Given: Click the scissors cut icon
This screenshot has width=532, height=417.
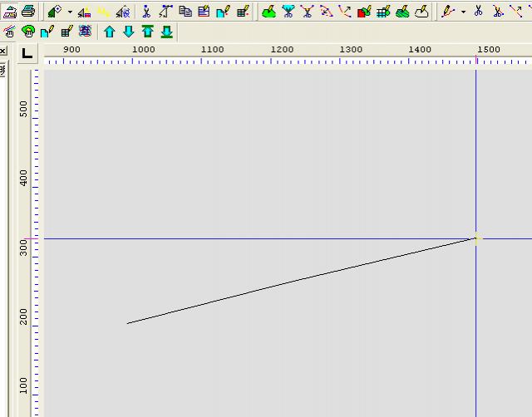Looking at the screenshot, I should (479, 11).
